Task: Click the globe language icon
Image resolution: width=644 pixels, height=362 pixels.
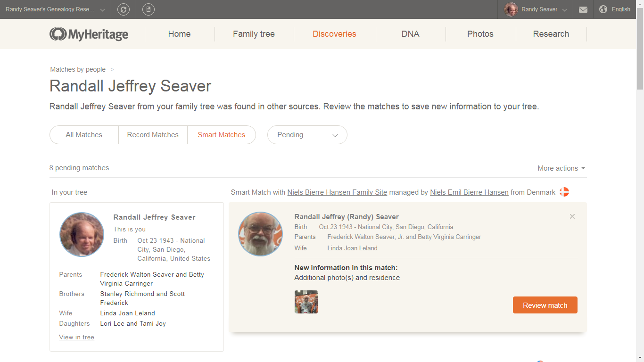Action: [603, 9]
